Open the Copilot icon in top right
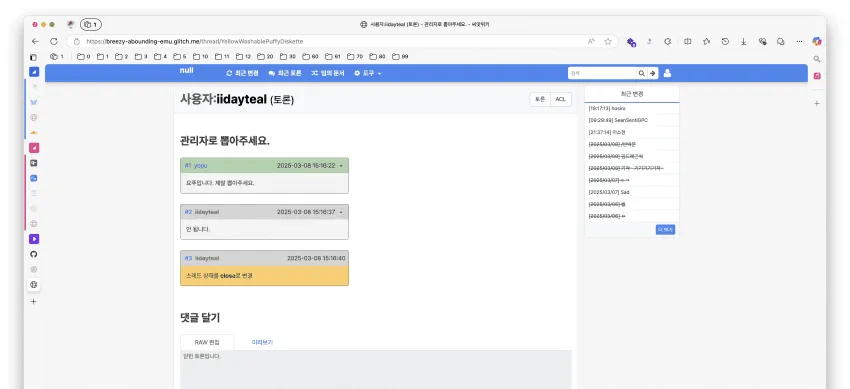 [817, 41]
